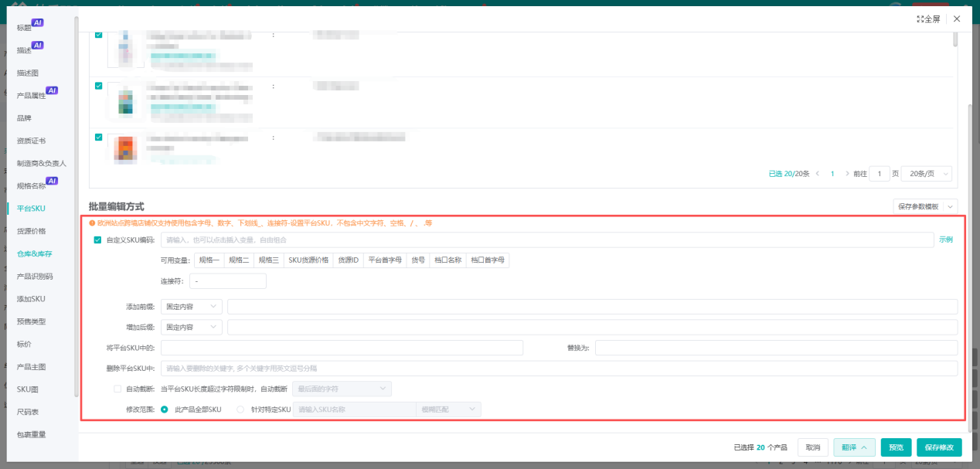Open 资质证书 in the sidebar
Image resolution: width=980 pixels, height=469 pixels.
pos(32,141)
